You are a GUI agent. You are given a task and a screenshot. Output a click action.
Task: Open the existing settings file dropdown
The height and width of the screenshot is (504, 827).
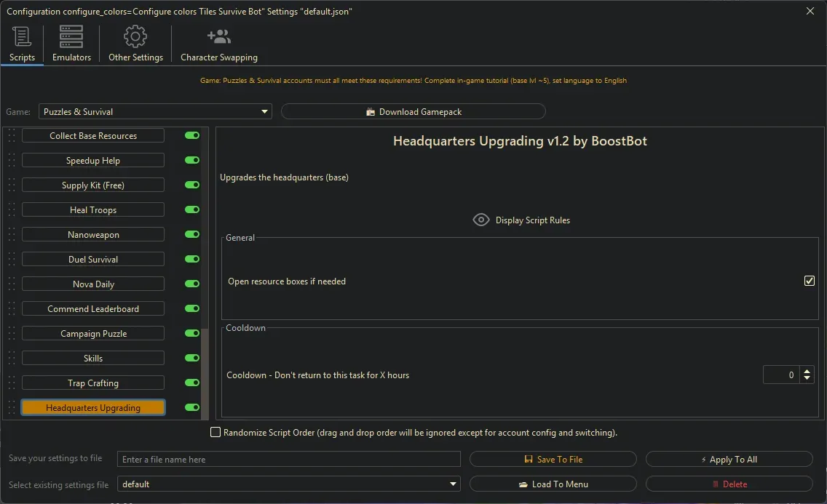454,484
